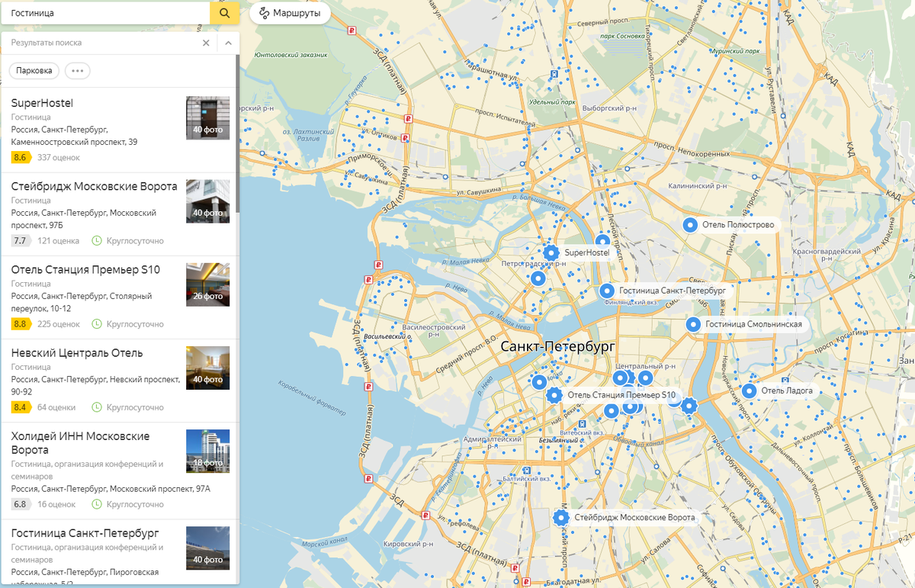Select Отель Полюстрово map marker
915x588 pixels.
coord(689,224)
